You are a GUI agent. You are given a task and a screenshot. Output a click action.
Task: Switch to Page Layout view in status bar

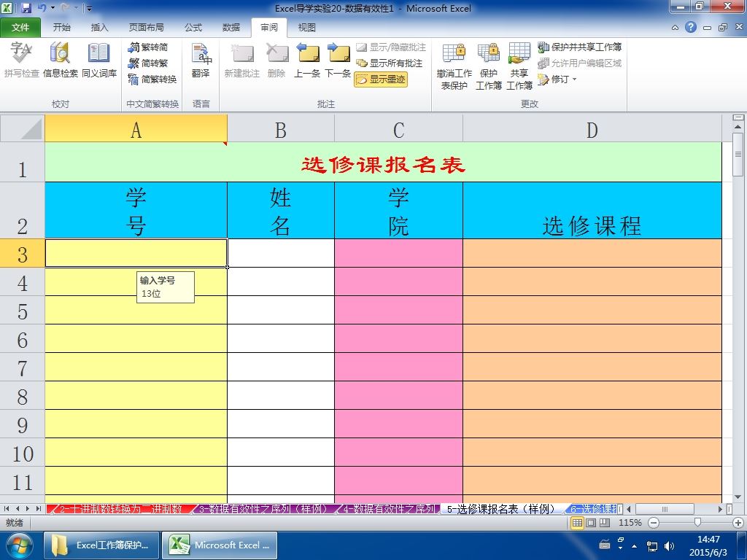[591, 523]
